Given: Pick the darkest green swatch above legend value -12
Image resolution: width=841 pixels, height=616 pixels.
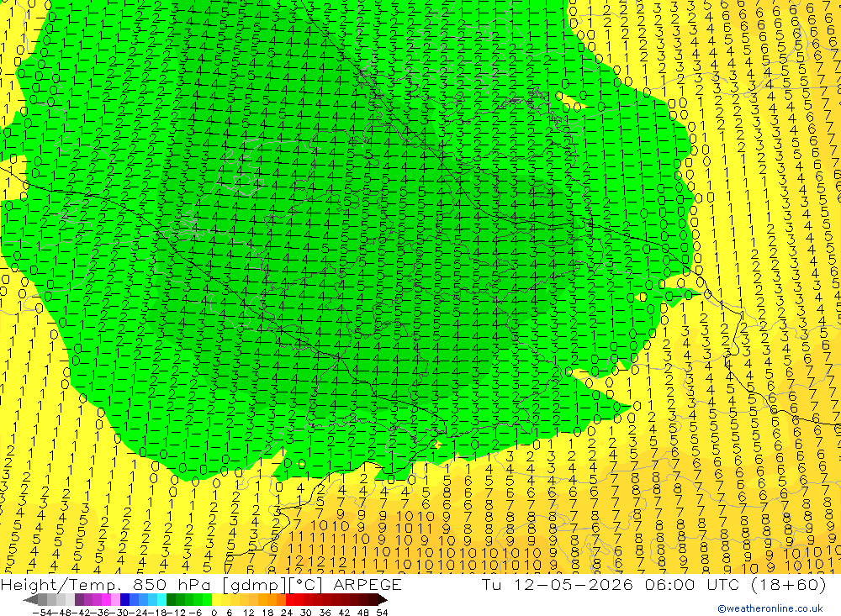Looking at the screenshot, I should click(171, 600).
